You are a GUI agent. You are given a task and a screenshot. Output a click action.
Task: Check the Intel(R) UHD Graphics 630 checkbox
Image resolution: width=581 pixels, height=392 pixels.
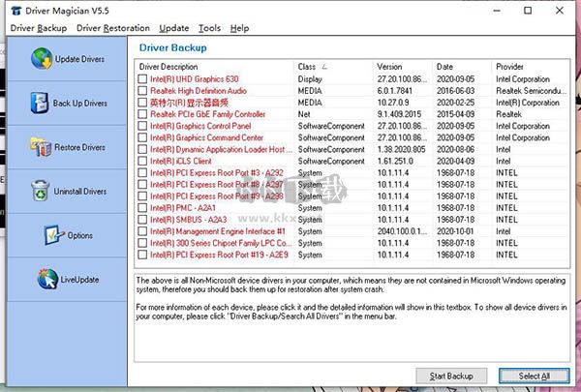tap(143, 78)
